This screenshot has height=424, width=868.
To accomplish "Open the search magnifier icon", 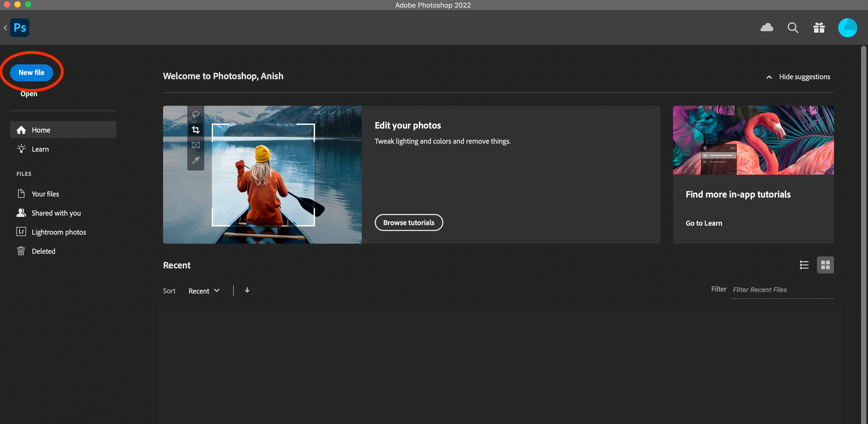I will [793, 28].
